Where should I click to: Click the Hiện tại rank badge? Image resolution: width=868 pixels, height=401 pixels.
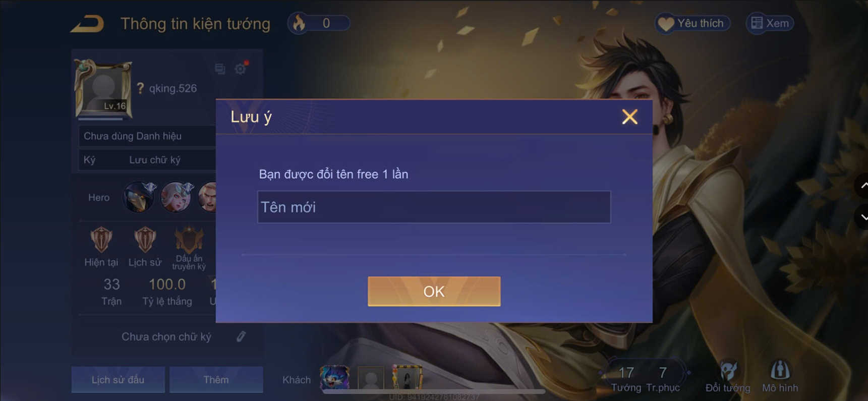(x=101, y=240)
